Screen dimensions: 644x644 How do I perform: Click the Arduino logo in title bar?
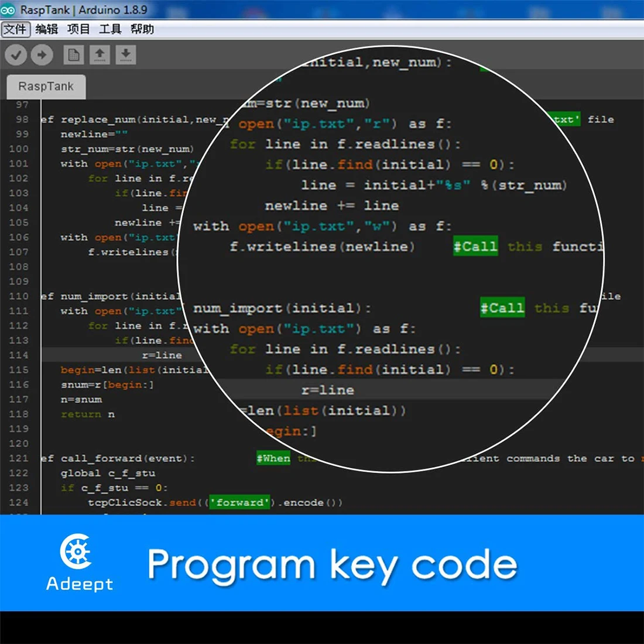8,9
